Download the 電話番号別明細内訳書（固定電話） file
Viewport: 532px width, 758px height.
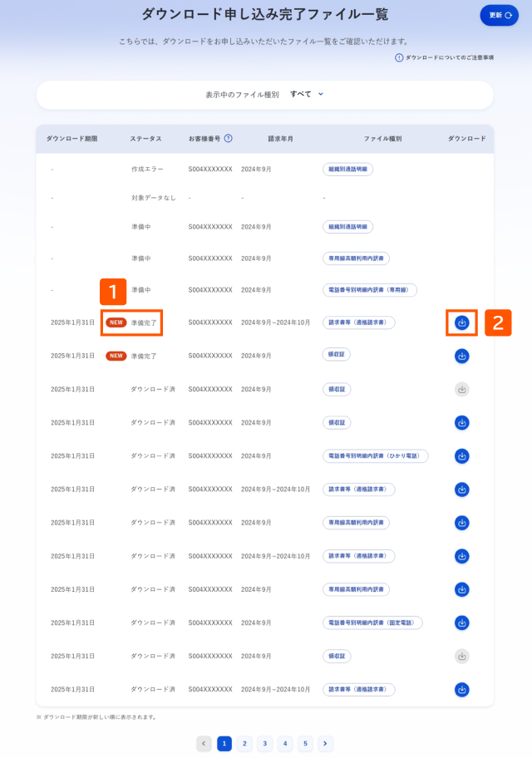coord(462,623)
